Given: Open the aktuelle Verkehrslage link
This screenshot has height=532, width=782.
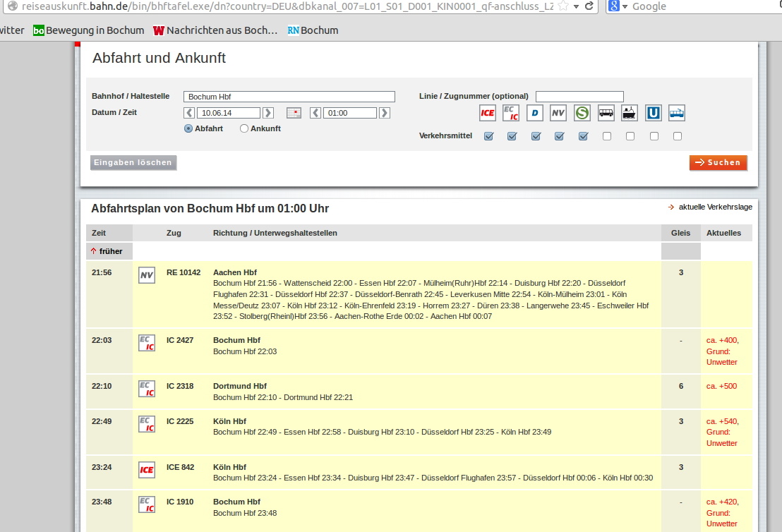Looking at the screenshot, I should click(715, 207).
